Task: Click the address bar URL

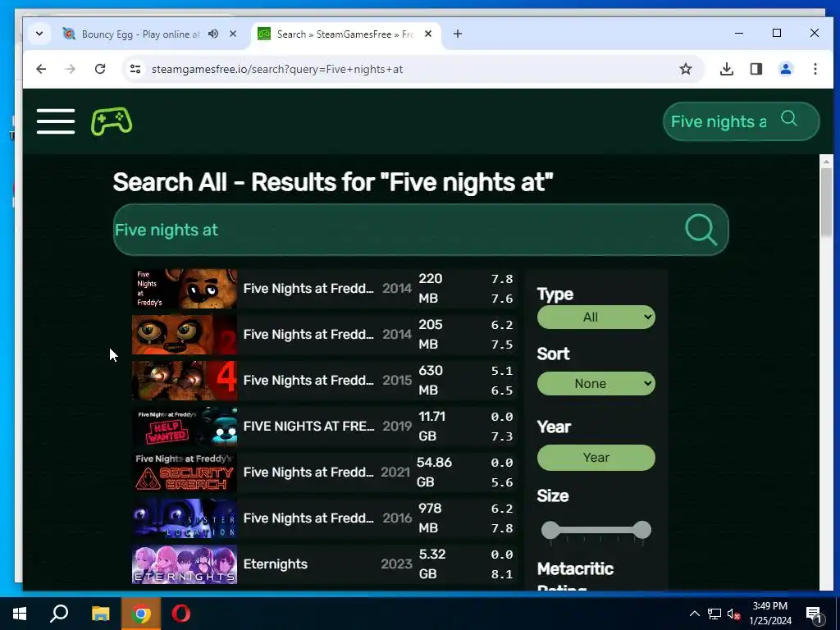Action: pos(277,69)
